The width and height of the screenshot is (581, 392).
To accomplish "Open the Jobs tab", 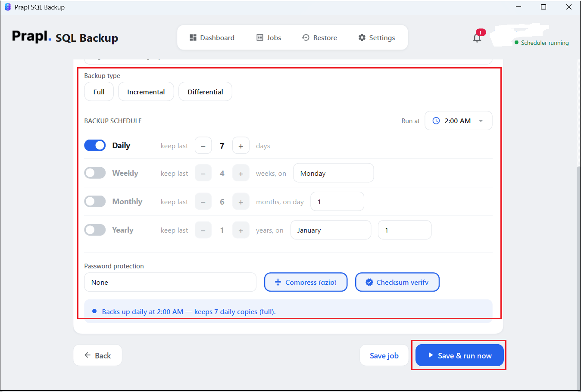I will tap(269, 37).
